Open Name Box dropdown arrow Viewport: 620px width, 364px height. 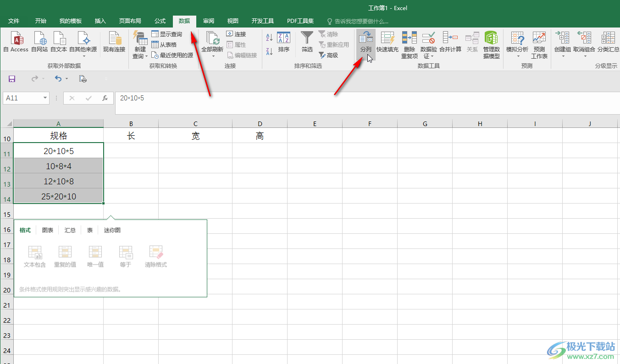pyautogui.click(x=45, y=98)
